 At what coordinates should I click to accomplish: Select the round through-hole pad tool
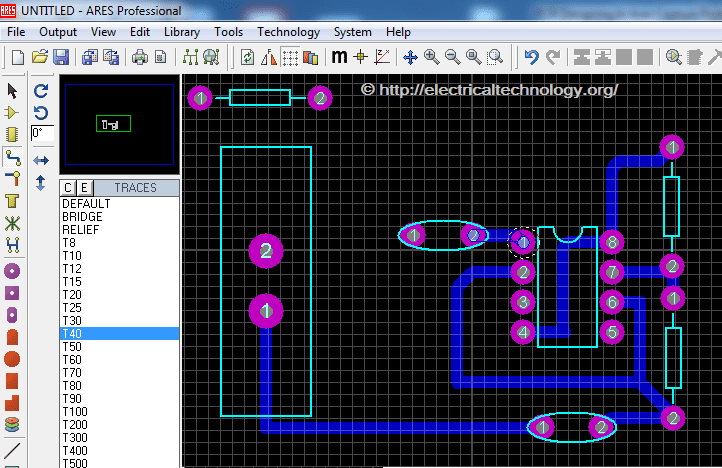tap(12, 271)
